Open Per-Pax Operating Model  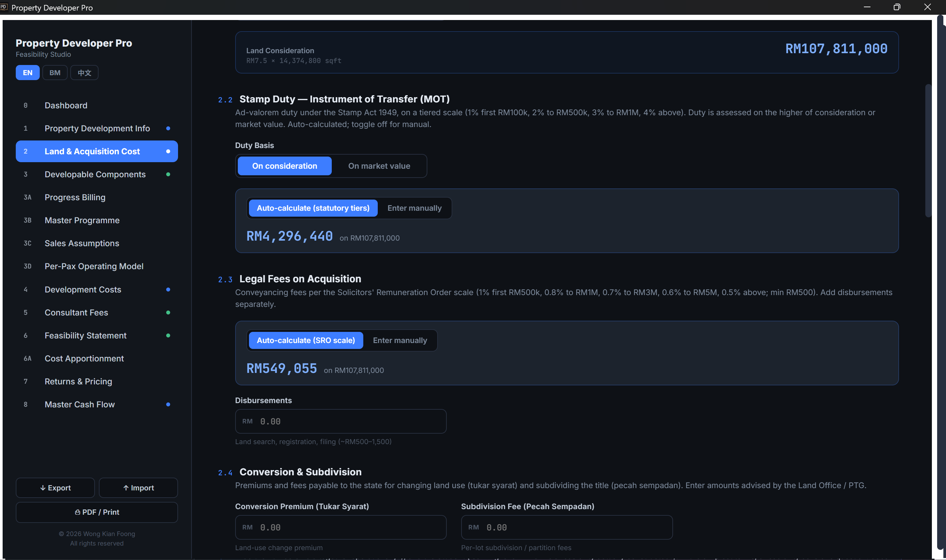[97, 267]
